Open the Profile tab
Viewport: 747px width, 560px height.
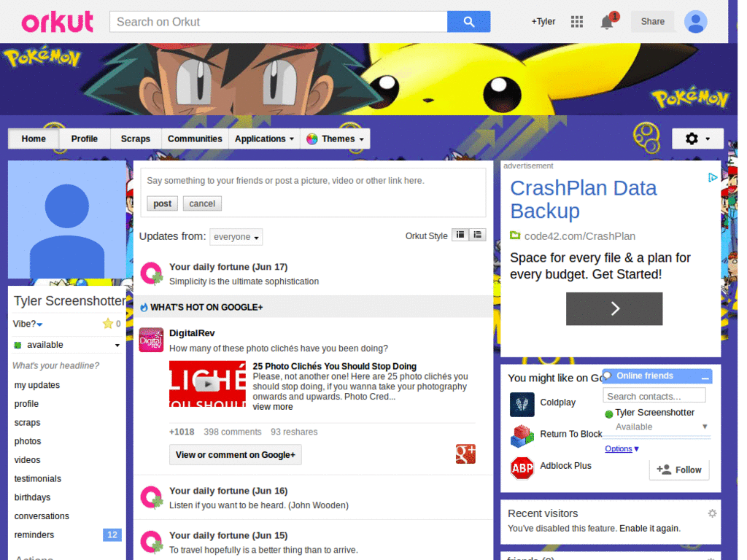pyautogui.click(x=85, y=139)
